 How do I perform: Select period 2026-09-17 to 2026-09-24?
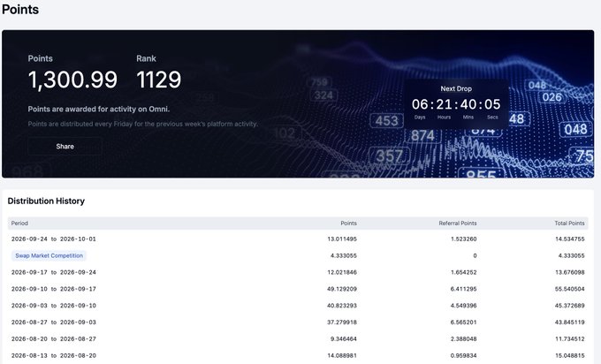pos(54,272)
